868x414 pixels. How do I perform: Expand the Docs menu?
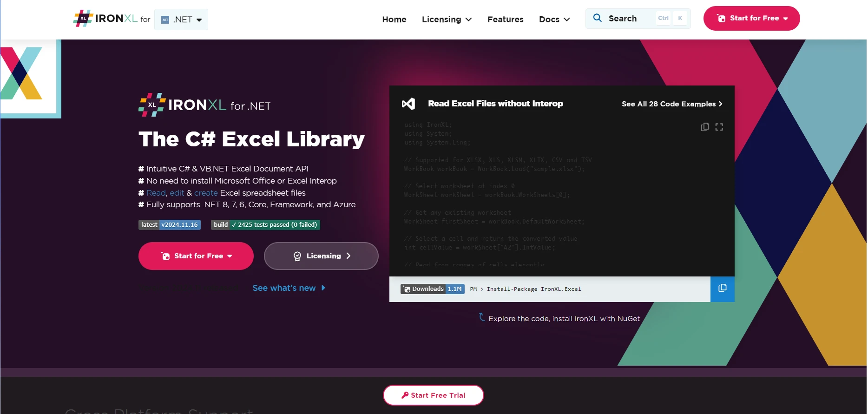(554, 20)
